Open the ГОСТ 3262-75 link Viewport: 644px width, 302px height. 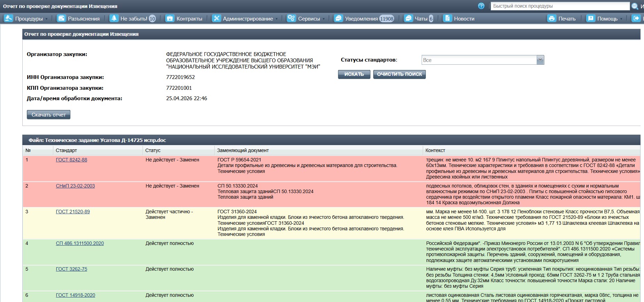pyautogui.click(x=71, y=269)
